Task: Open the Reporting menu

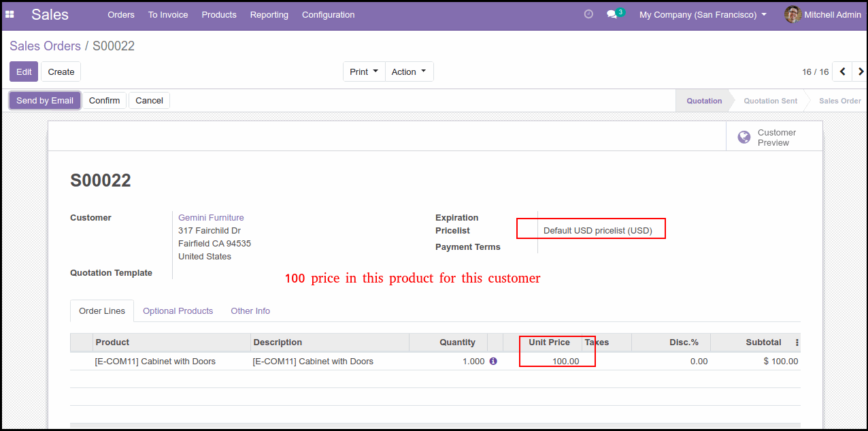Action: pos(269,14)
